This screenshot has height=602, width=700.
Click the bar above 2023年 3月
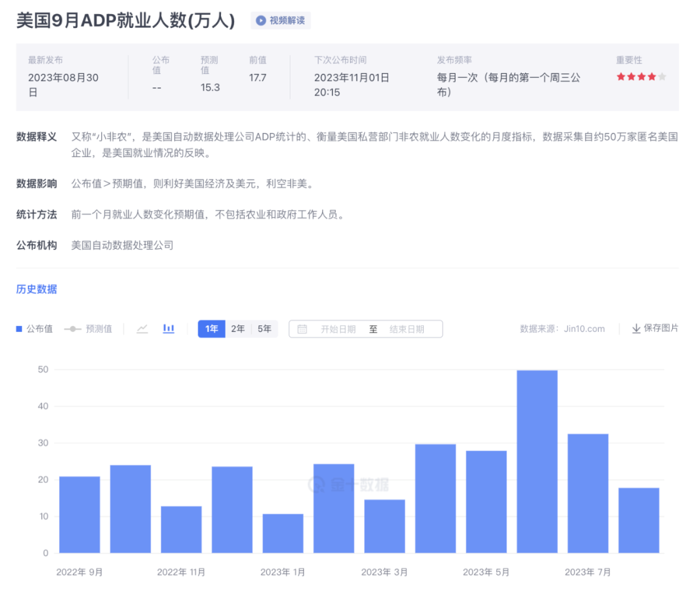tap(385, 526)
